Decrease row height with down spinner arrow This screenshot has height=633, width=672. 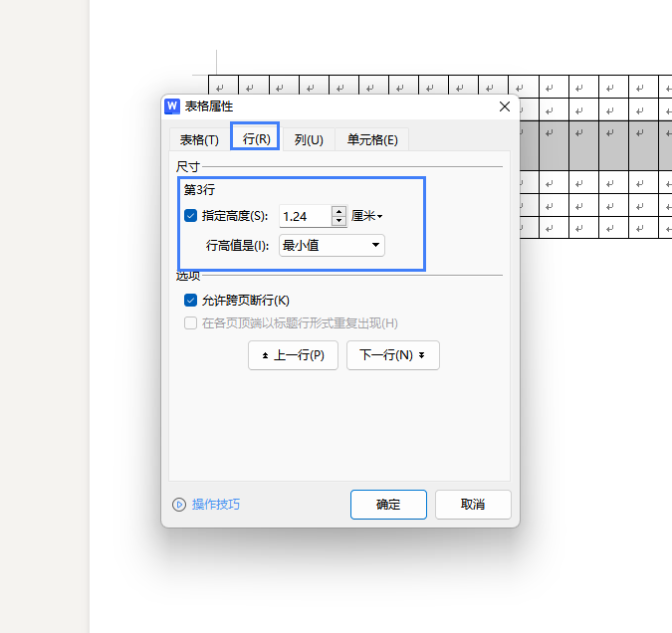(339, 221)
